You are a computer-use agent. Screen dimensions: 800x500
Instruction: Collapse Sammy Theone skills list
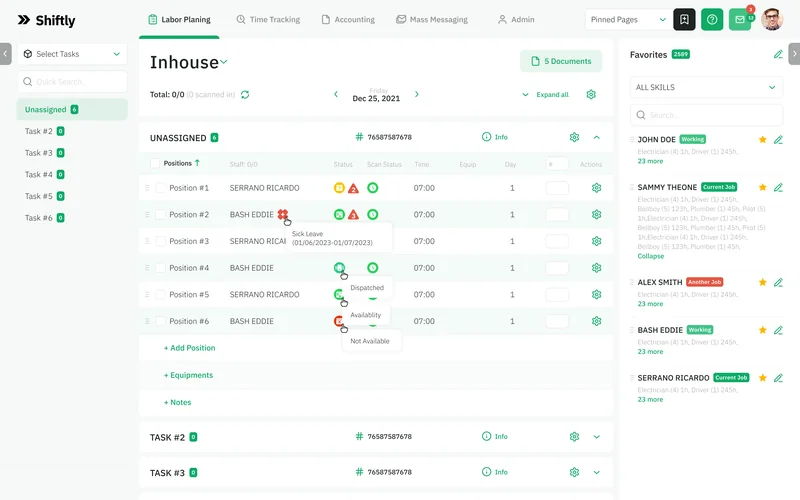pyautogui.click(x=651, y=256)
